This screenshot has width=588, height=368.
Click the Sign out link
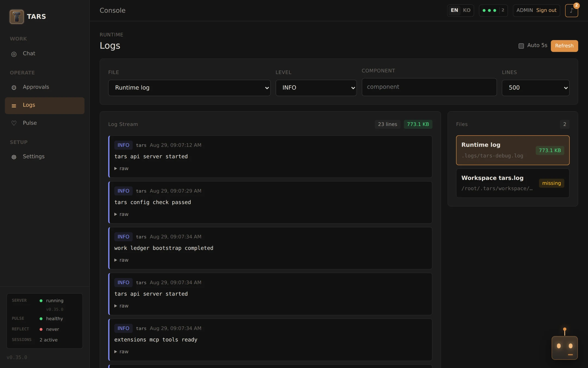click(546, 10)
